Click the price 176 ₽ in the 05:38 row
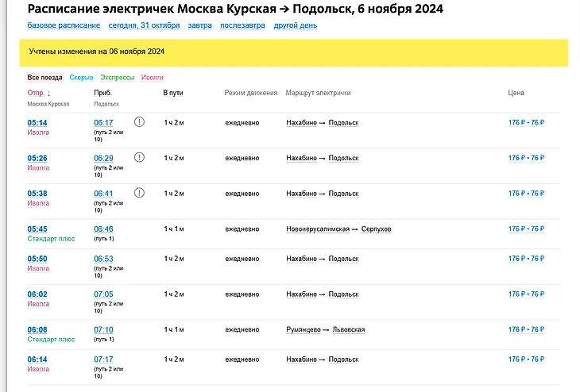The width and height of the screenshot is (580, 392). click(516, 194)
